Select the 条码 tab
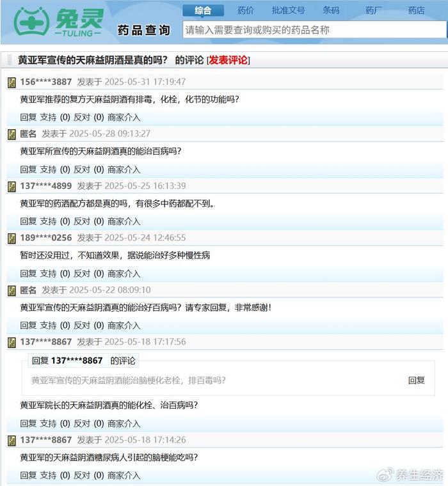Screen dimensions: 448x486 [331, 10]
